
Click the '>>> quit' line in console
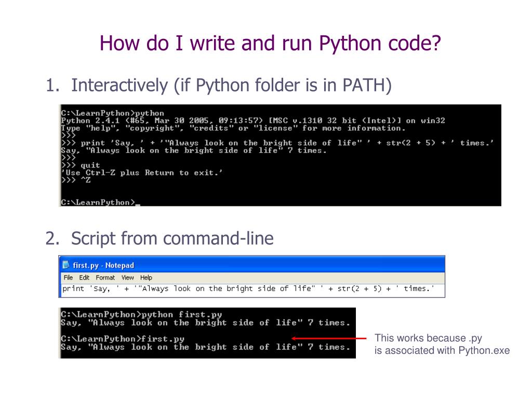(81, 165)
